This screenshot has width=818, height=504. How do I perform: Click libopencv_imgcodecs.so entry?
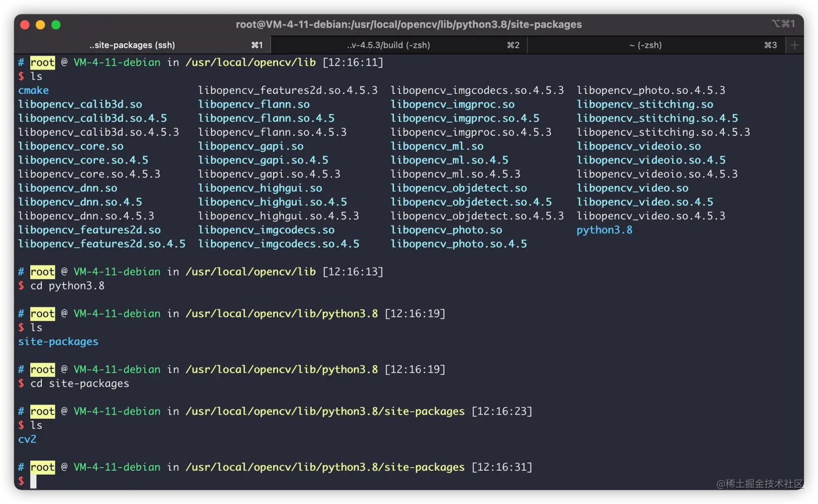click(x=266, y=230)
